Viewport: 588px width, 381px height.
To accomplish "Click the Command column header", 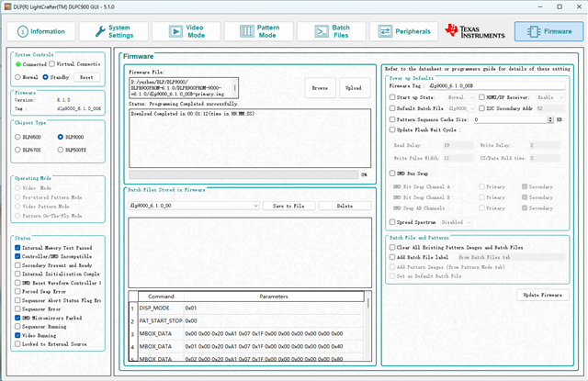I will 161,297.
